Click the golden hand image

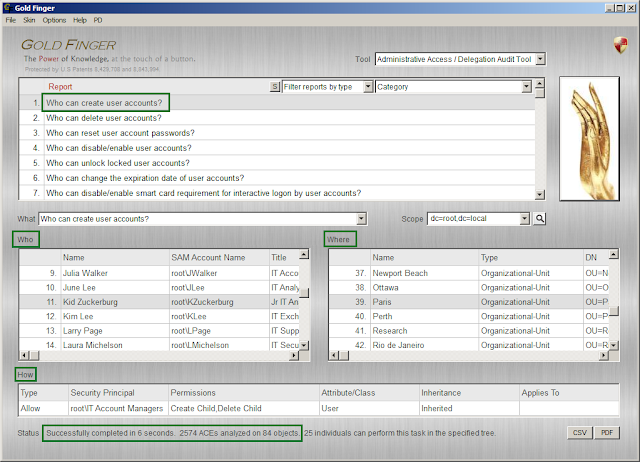point(589,139)
